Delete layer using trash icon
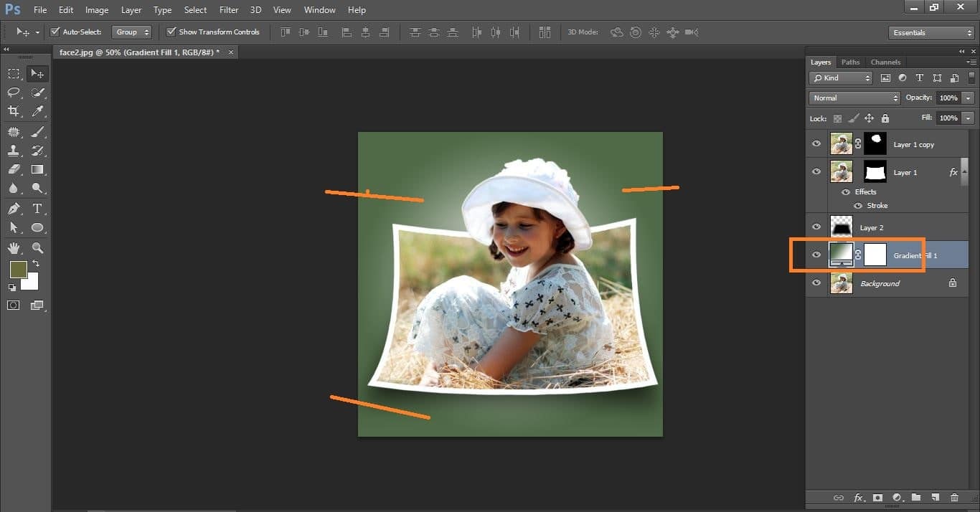The width and height of the screenshot is (980, 512). click(954, 498)
